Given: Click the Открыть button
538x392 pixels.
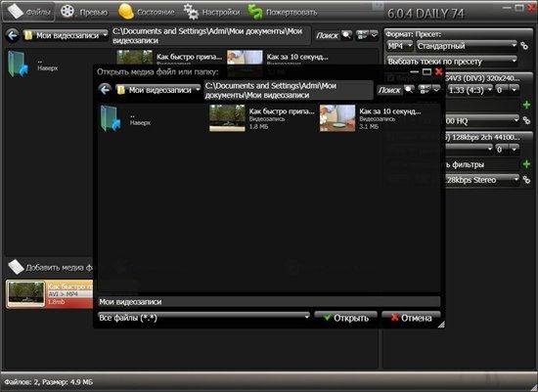Looking at the screenshot, I should pyautogui.click(x=346, y=318).
